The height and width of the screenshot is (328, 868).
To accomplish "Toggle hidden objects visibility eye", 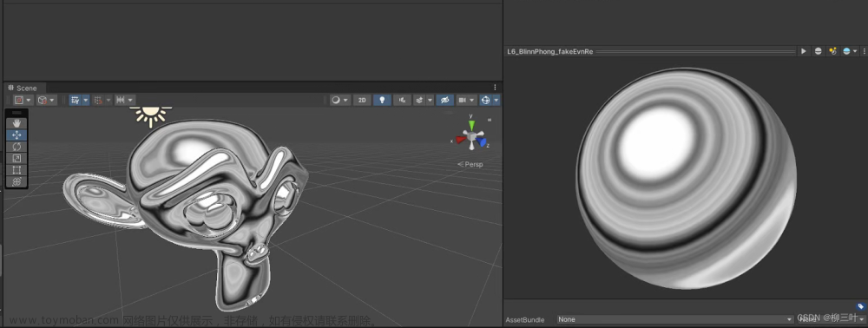I will [x=444, y=100].
